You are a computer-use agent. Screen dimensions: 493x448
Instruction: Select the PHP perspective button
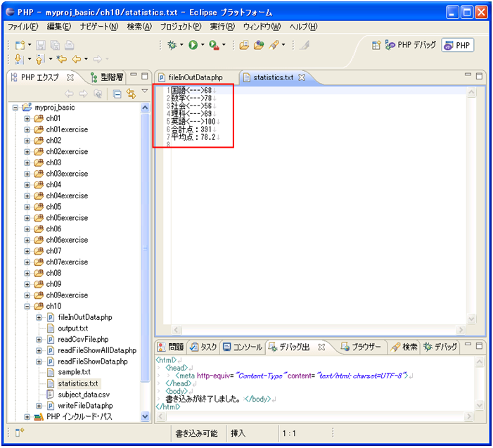tap(458, 45)
